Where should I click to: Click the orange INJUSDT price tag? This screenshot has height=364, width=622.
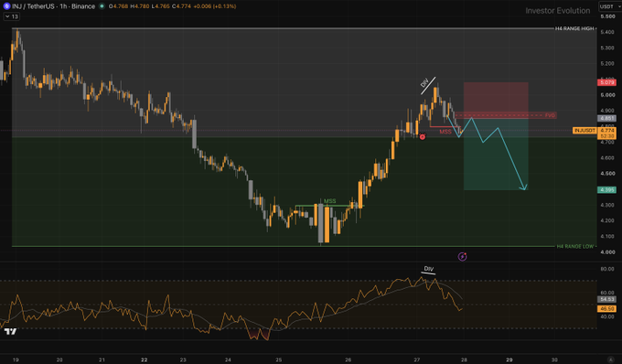[584, 131]
